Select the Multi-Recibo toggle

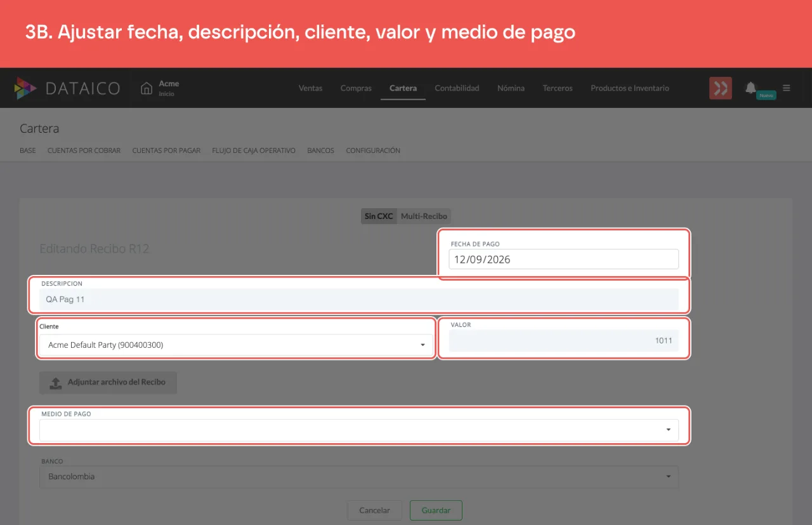pos(424,216)
